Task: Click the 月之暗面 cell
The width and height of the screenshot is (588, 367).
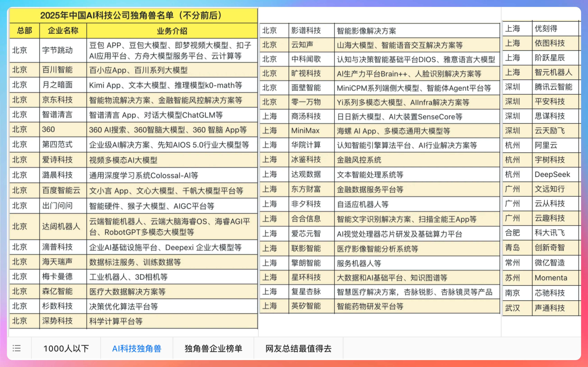Action: 58,85
